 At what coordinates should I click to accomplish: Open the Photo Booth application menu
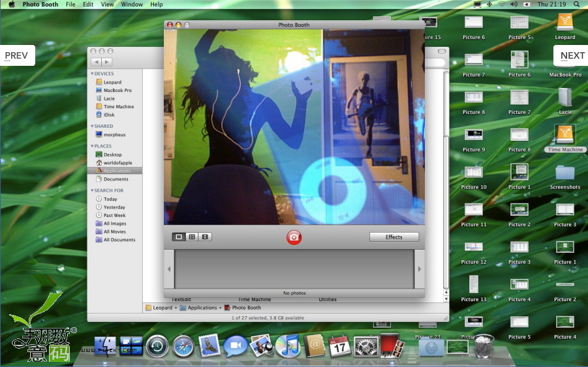click(40, 4)
